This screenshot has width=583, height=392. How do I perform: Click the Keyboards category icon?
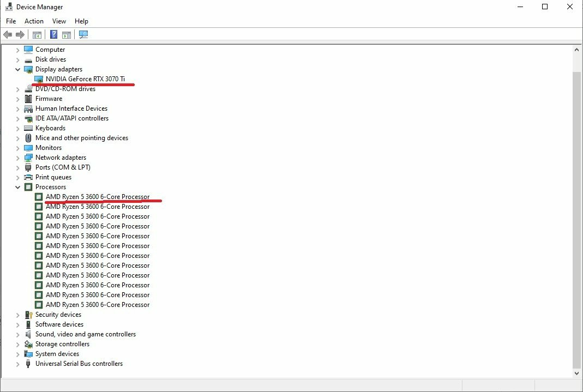(x=28, y=128)
